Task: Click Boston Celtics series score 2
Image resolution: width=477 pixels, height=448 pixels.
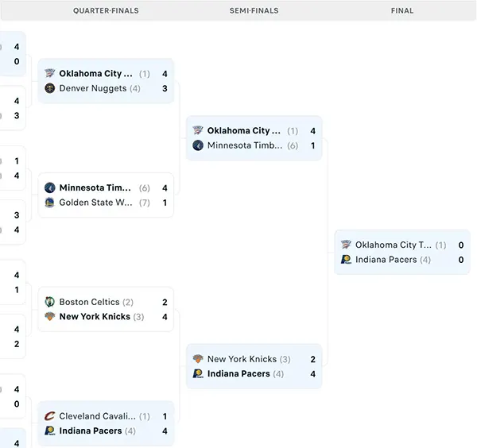Action: pos(165,302)
